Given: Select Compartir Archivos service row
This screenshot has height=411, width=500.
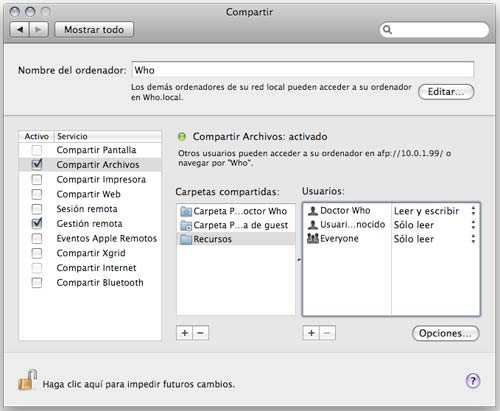Looking at the screenshot, I should [90, 165].
